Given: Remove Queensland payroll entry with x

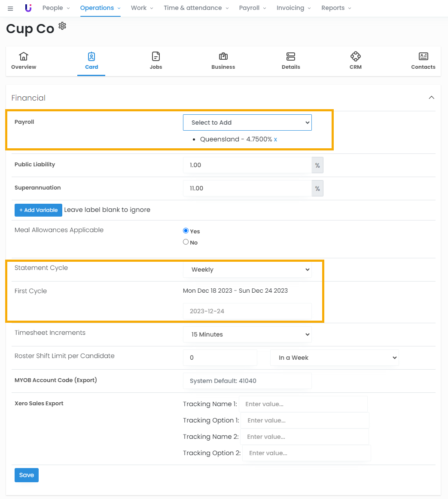Looking at the screenshot, I should 275,140.
